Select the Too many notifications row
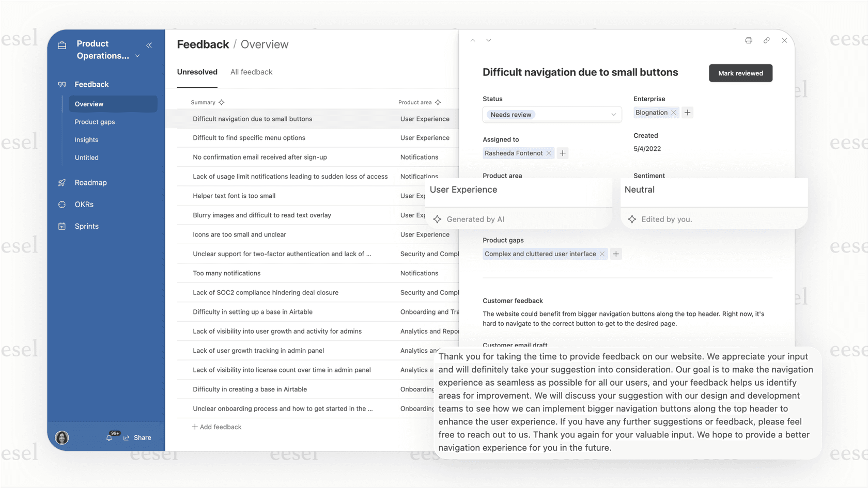 coord(226,273)
